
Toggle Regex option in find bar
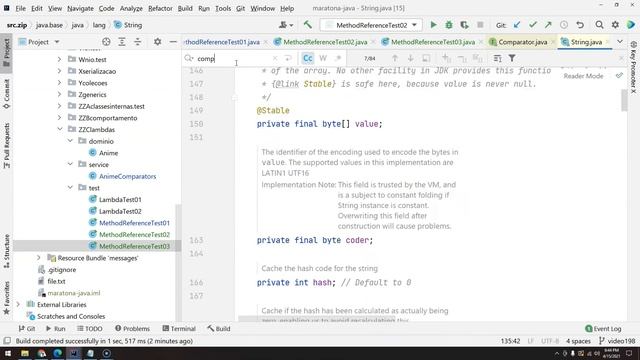click(x=338, y=58)
